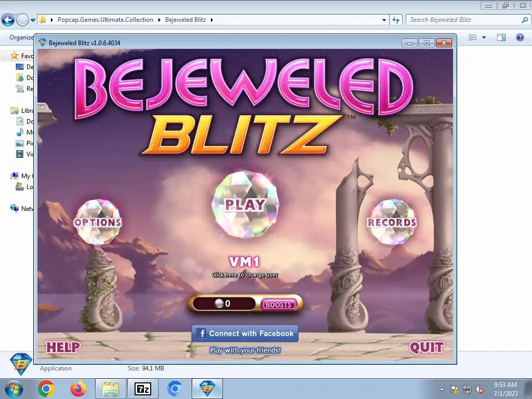Open network status tray icon
This screenshot has height=399, width=532.
pyautogui.click(x=467, y=389)
